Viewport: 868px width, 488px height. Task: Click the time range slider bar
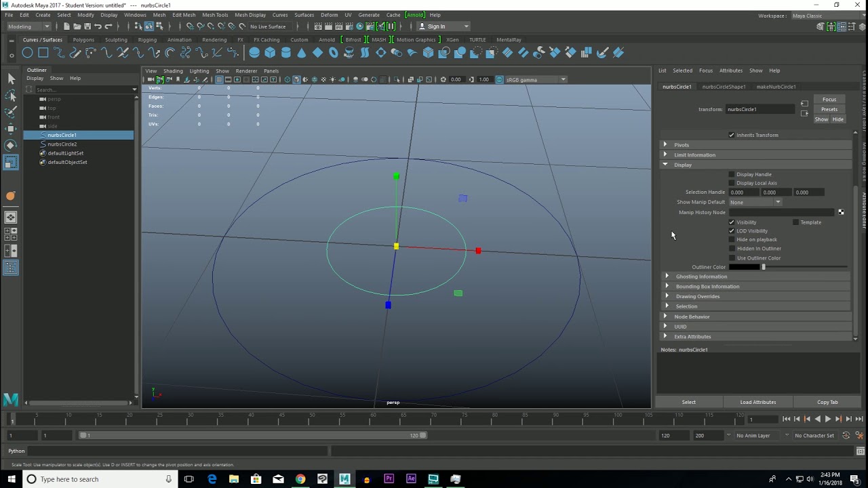pyautogui.click(x=253, y=436)
